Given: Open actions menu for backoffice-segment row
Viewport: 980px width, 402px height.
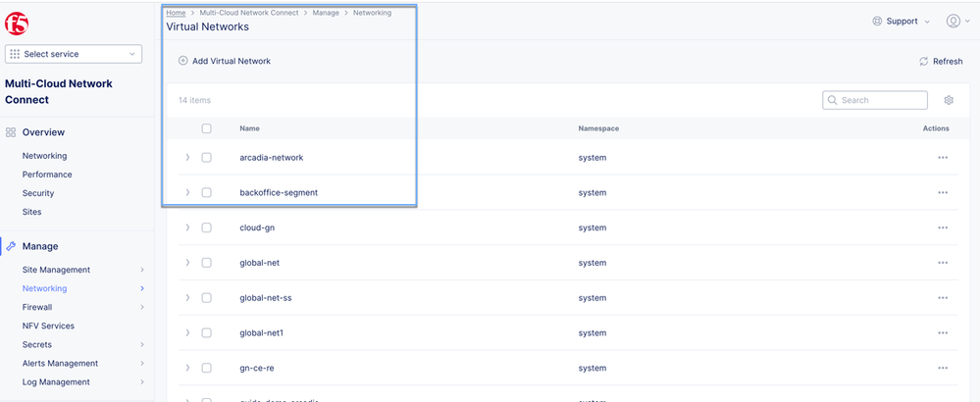Looking at the screenshot, I should tap(943, 193).
